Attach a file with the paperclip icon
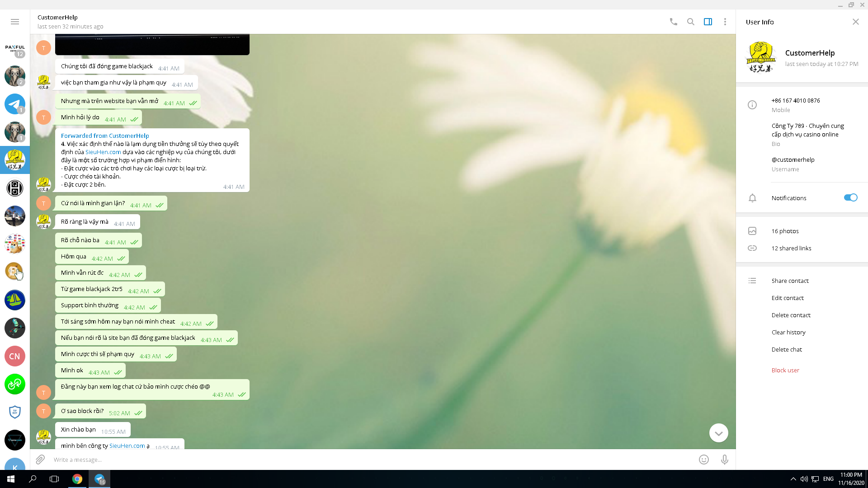This screenshot has width=868, height=488. pyautogui.click(x=40, y=460)
